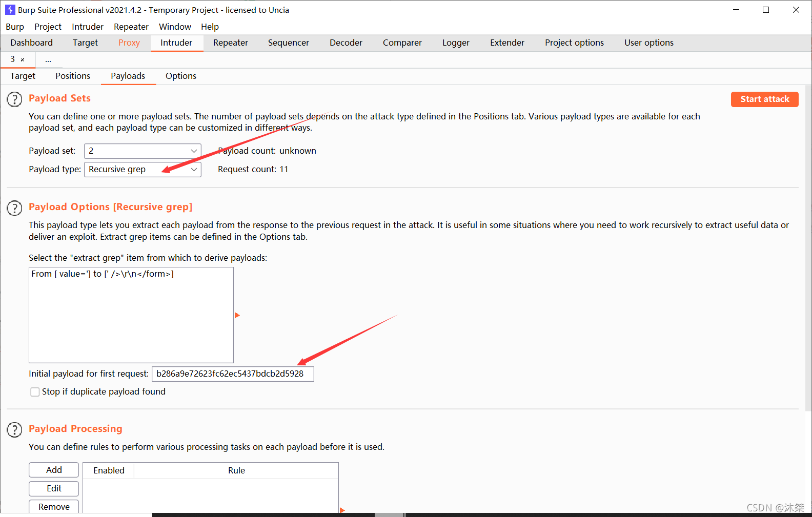812x517 pixels.
Task: Open the Repeater menu
Action: tap(131, 27)
